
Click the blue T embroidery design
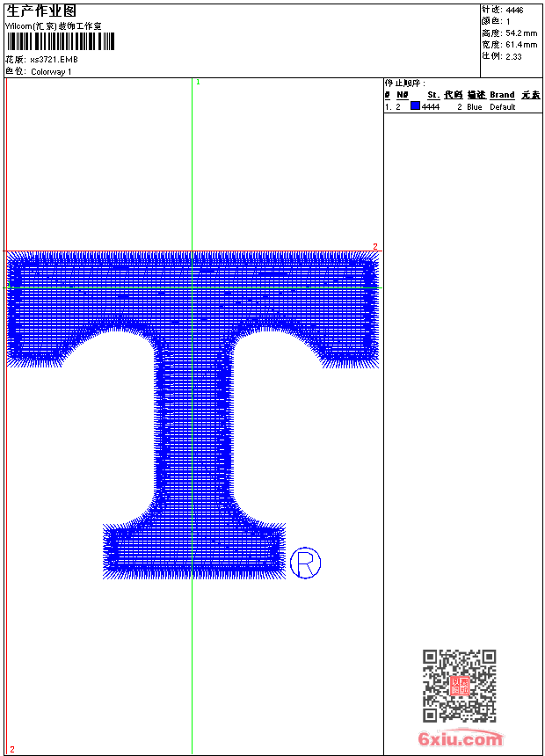193,415
